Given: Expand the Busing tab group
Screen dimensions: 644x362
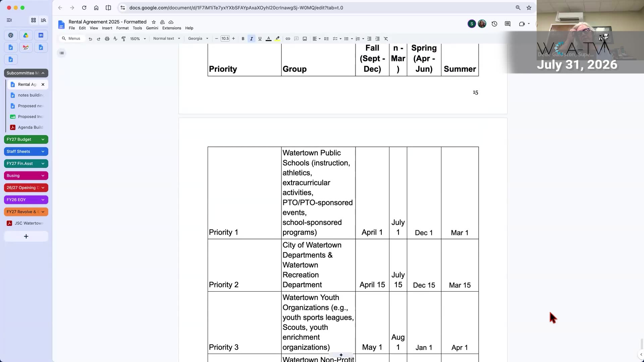Looking at the screenshot, I should (x=26, y=176).
